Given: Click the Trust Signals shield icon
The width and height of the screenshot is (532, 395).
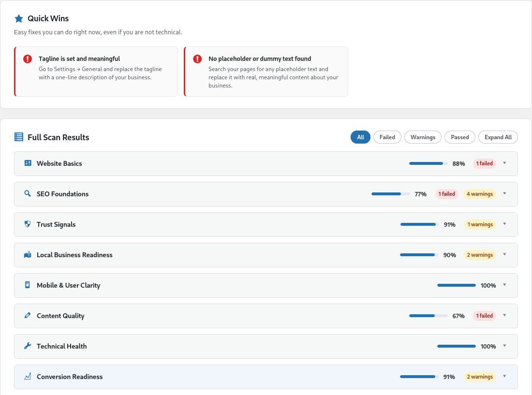Looking at the screenshot, I should [x=28, y=224].
